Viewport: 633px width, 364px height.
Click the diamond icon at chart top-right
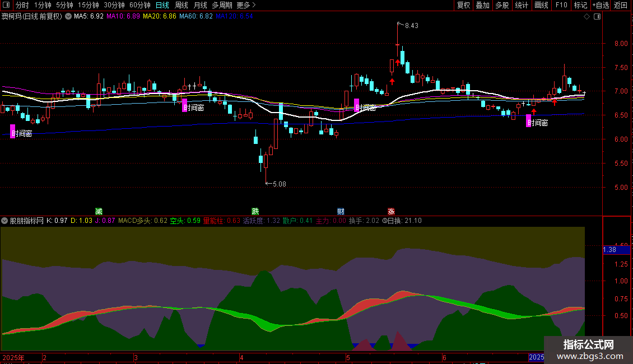coord(587,17)
